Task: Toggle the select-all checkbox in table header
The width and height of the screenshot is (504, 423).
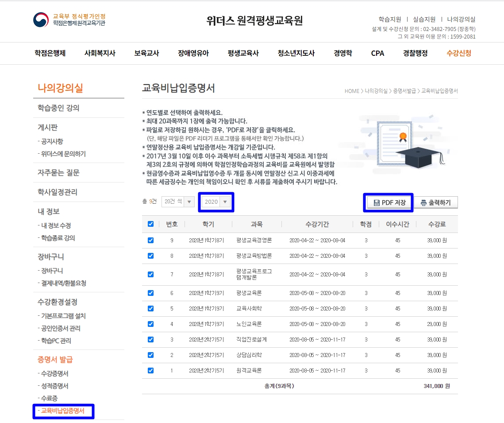Action: (x=150, y=224)
